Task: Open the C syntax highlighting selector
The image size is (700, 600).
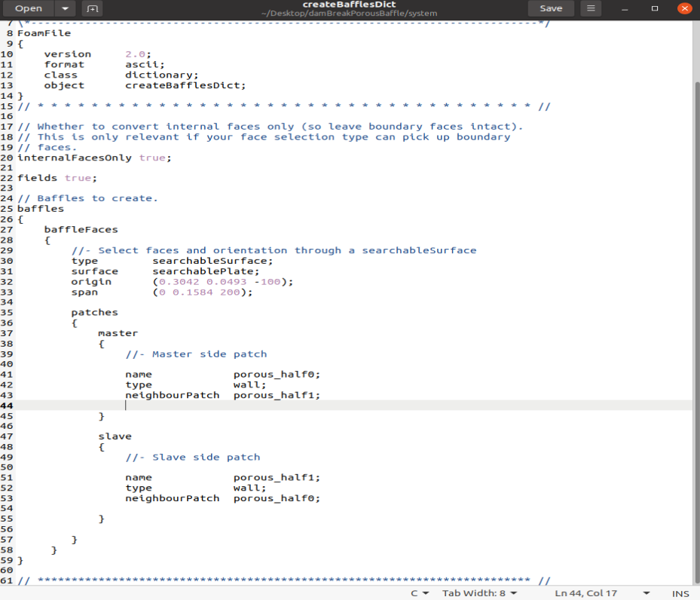Action: click(420, 593)
